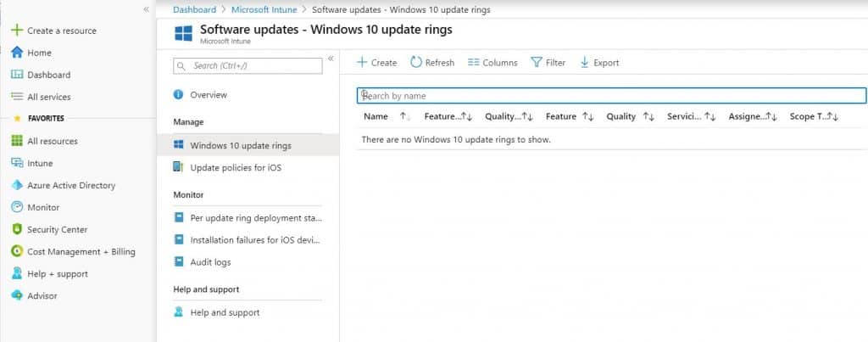Open Home from the left sidebar
This screenshot has width=868, height=342.
[39, 53]
